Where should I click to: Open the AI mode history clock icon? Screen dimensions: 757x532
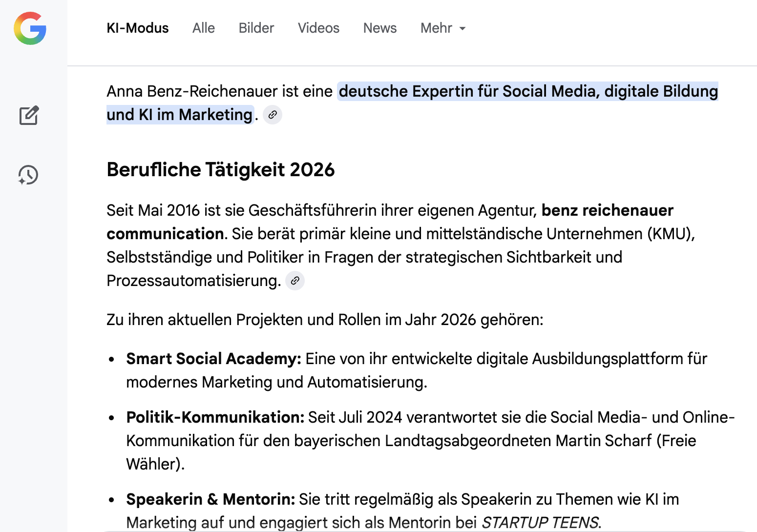(28, 175)
